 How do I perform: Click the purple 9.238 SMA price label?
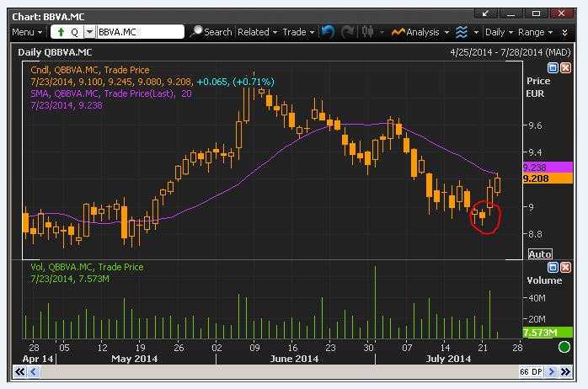tap(548, 168)
